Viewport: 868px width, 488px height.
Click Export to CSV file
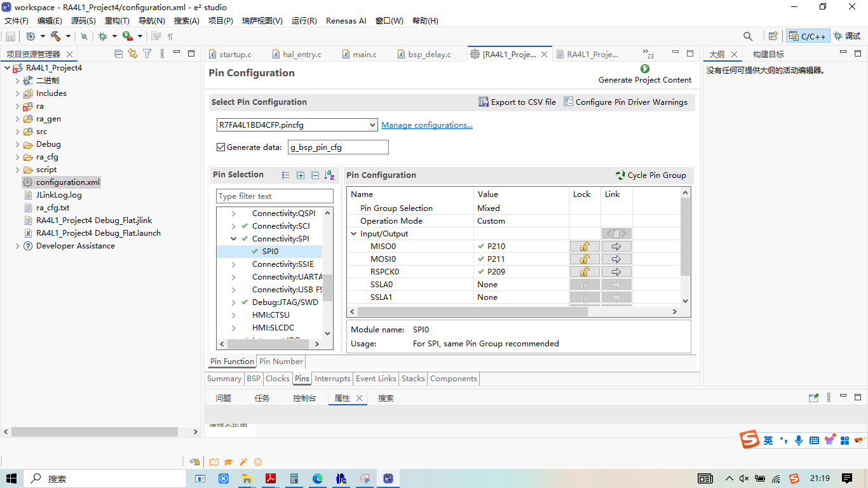(517, 102)
